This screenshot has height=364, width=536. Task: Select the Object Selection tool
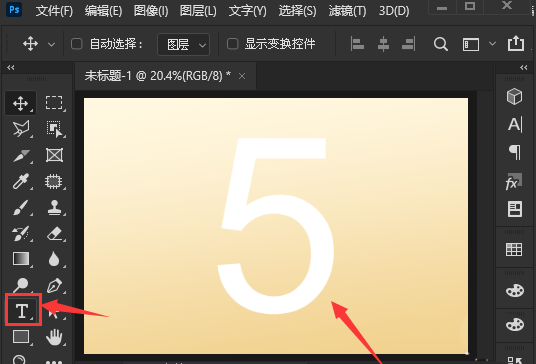54,129
